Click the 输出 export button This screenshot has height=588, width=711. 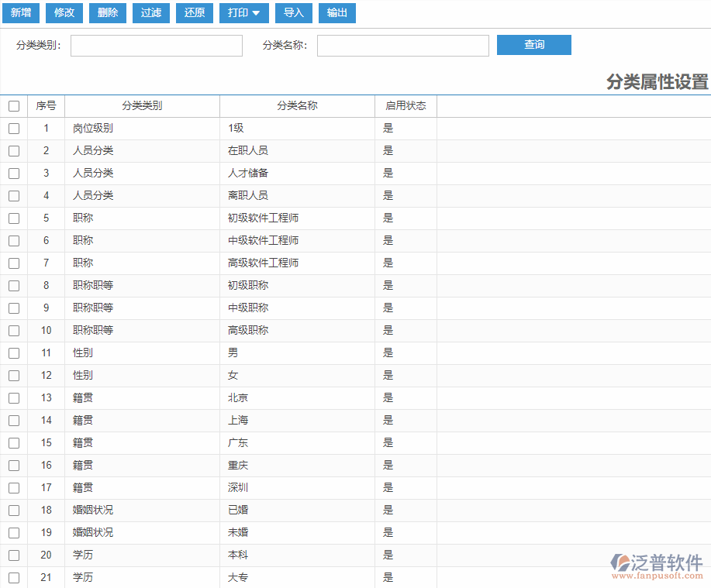point(337,13)
